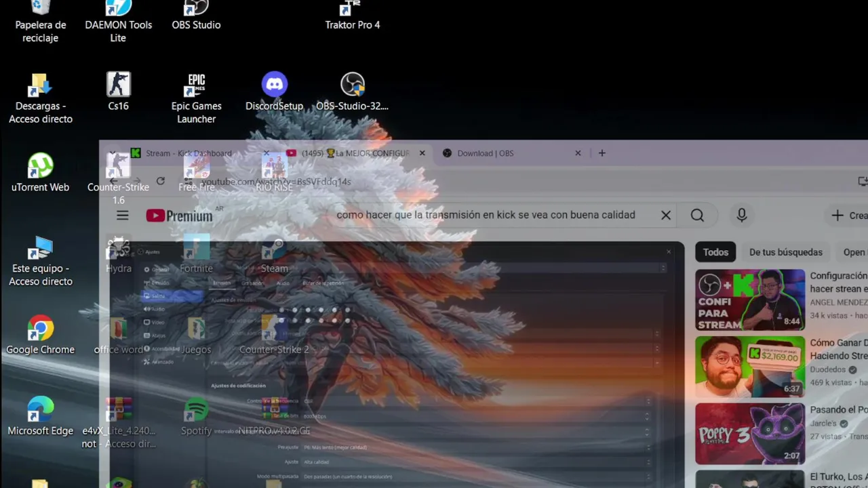
Task: Open the Poppy 3 video thumbnail
Action: click(750, 434)
